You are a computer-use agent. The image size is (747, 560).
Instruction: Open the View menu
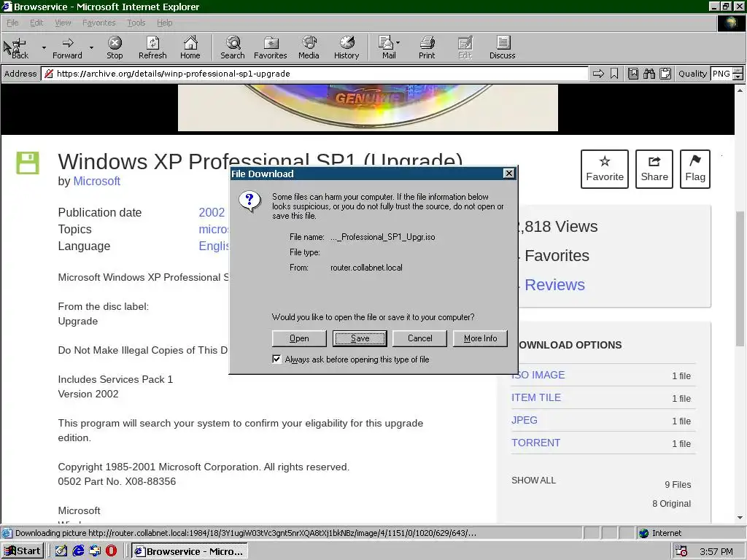coord(63,23)
